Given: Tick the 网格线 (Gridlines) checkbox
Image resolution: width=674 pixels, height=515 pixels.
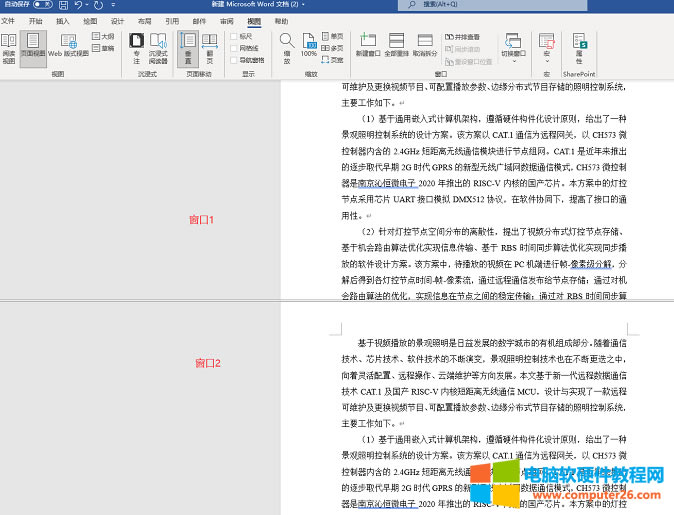Looking at the screenshot, I should point(234,48).
